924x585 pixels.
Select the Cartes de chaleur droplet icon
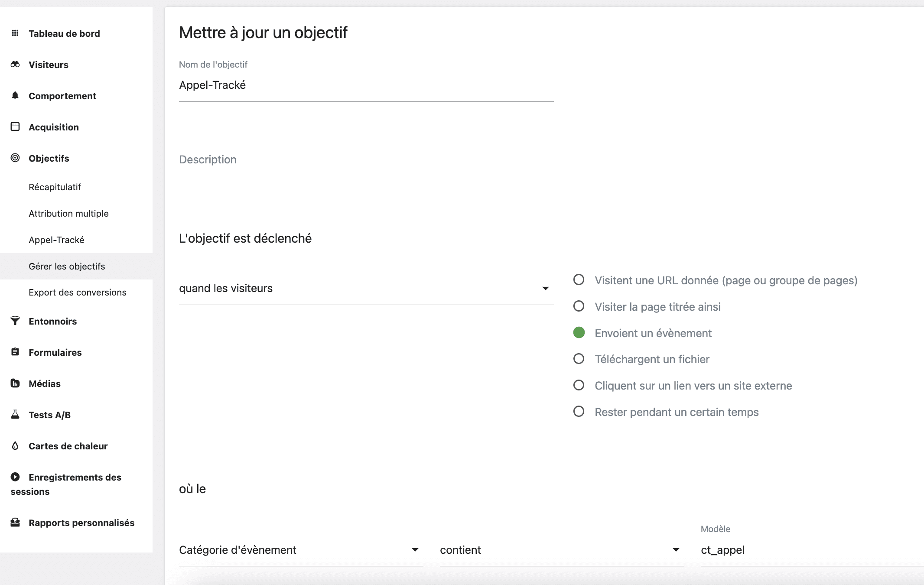pos(15,445)
